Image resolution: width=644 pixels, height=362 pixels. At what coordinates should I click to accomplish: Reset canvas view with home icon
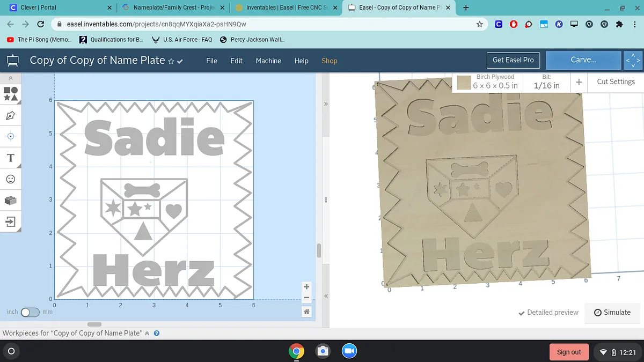coord(306,312)
